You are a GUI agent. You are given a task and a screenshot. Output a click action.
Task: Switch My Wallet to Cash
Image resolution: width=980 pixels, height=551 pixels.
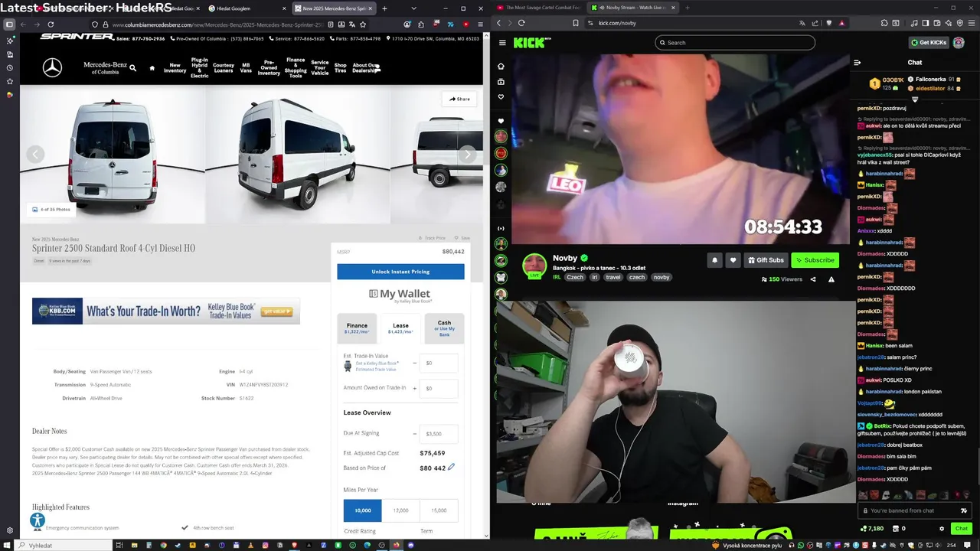(x=444, y=328)
